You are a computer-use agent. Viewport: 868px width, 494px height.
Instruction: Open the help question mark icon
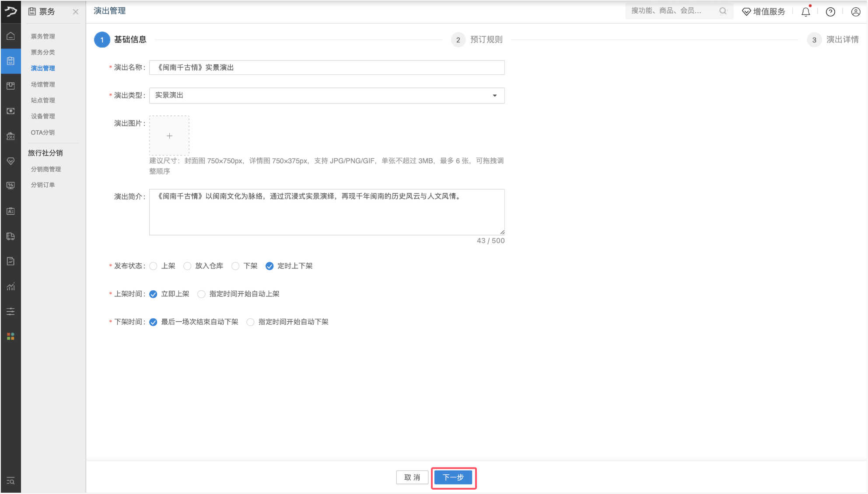(830, 12)
